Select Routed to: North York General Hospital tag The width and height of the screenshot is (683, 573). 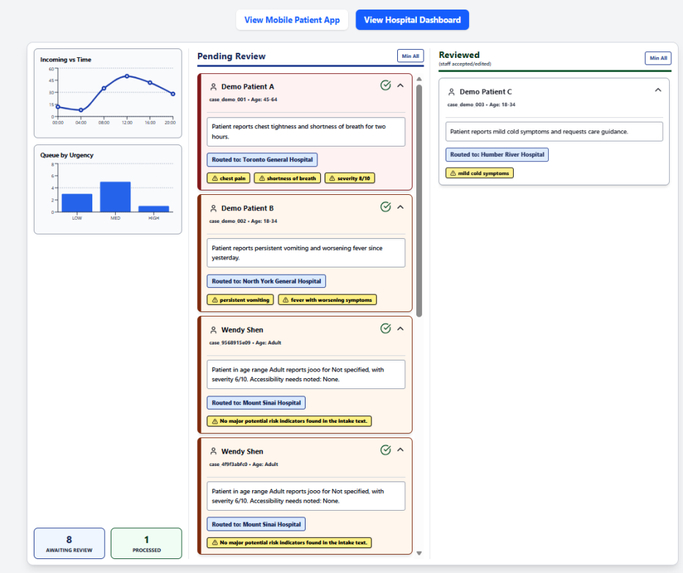[266, 281]
